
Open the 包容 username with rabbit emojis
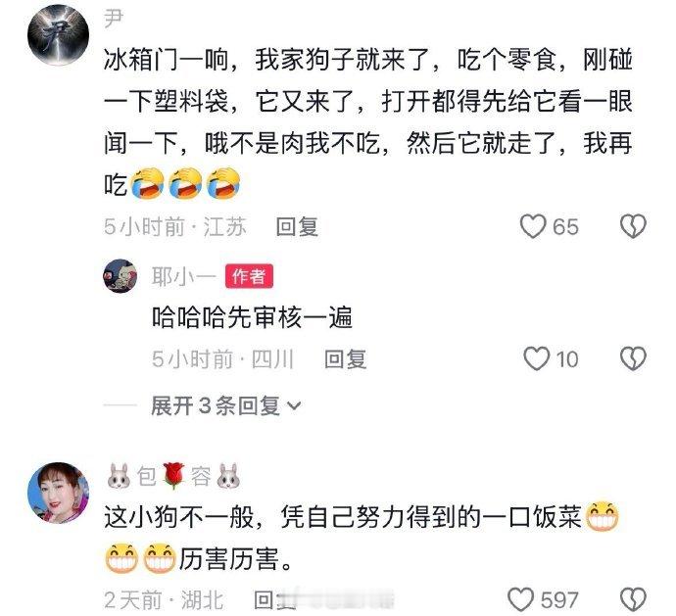173,476
